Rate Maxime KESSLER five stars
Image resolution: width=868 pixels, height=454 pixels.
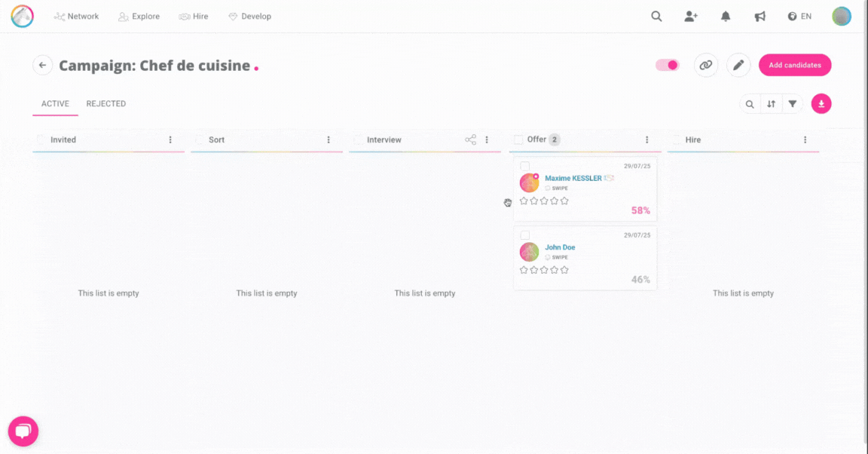coord(564,201)
